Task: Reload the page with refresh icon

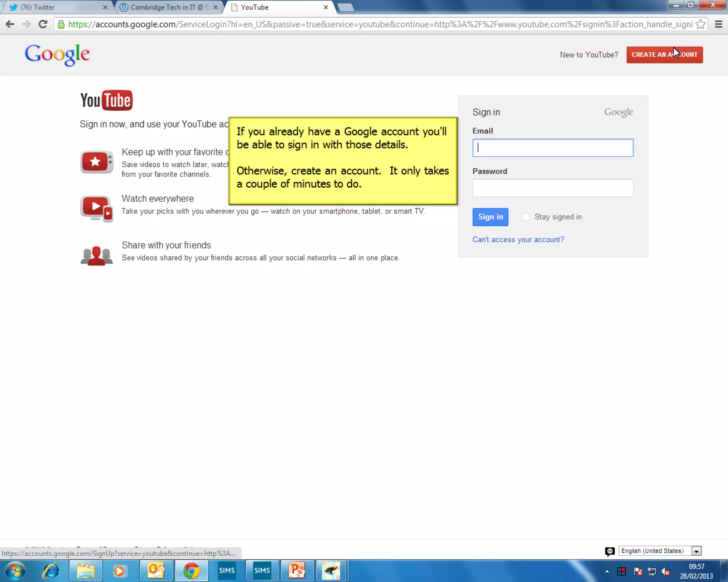Action: point(43,24)
